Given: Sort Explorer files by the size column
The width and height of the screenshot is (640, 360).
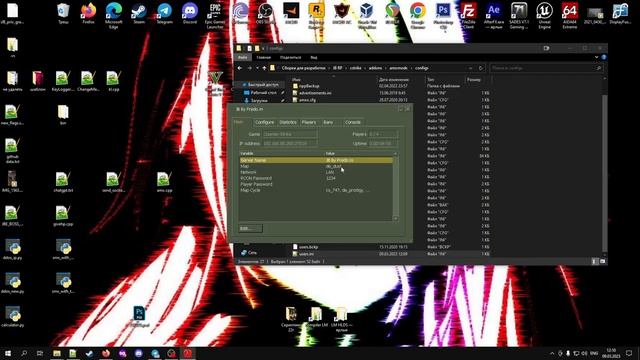Looking at the screenshot, I should click(x=474, y=80).
